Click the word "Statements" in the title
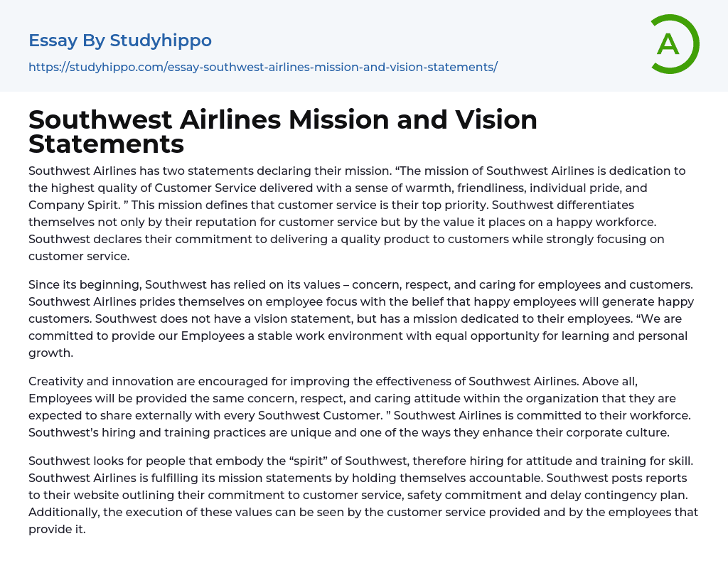Image resolution: width=728 pixels, height=578 pixels. pos(107,144)
